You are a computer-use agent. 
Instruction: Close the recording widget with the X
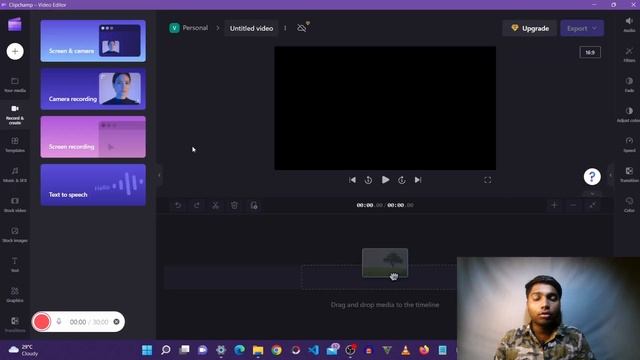click(116, 322)
